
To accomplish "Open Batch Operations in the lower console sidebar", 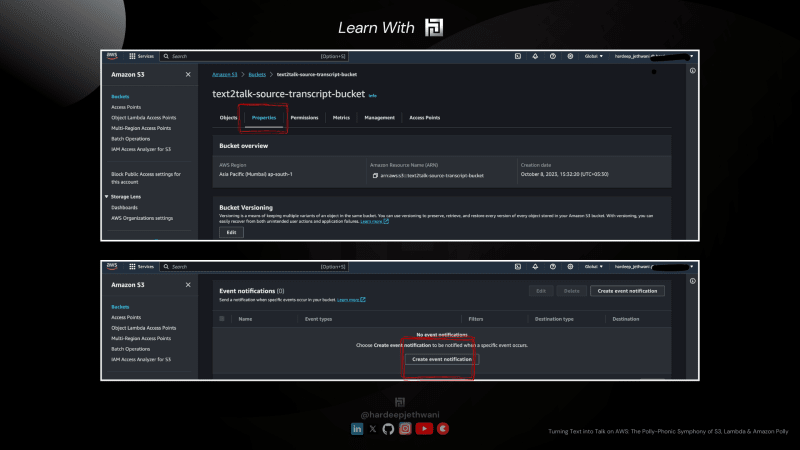I will coord(131,349).
